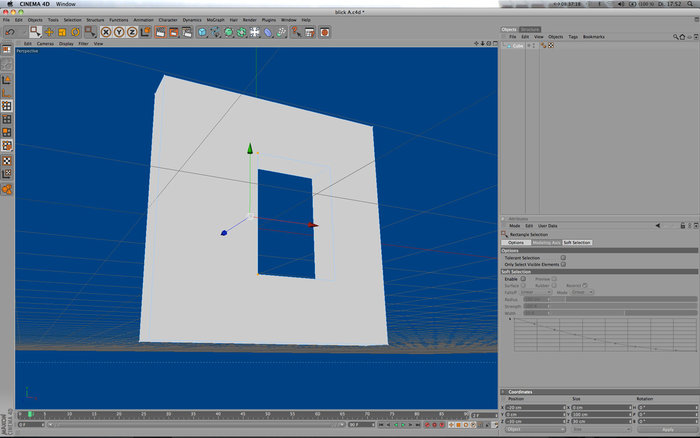
Task: Click the Undo arrow icon
Action: (x=10, y=32)
